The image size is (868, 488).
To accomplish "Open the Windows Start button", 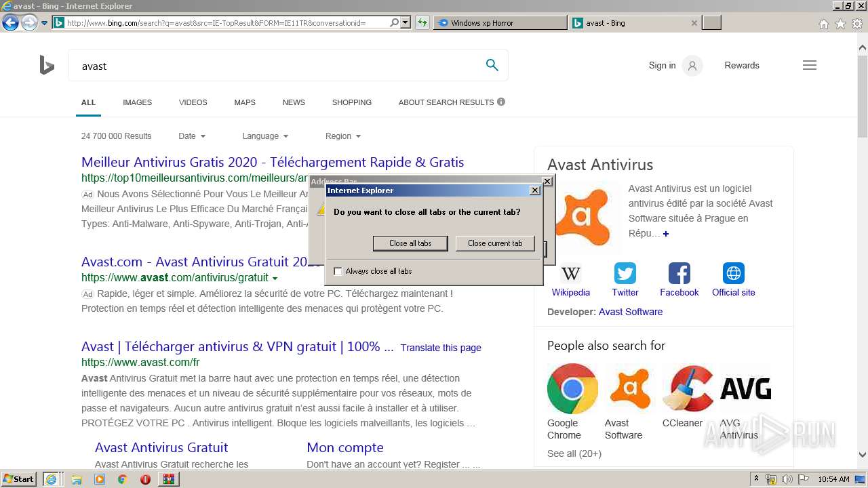I will pyautogui.click(x=19, y=479).
